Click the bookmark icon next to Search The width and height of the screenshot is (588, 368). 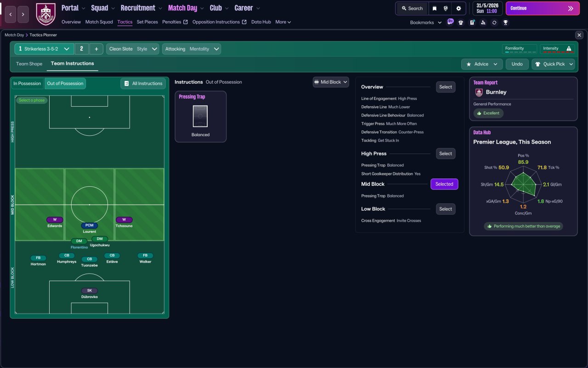(x=434, y=8)
